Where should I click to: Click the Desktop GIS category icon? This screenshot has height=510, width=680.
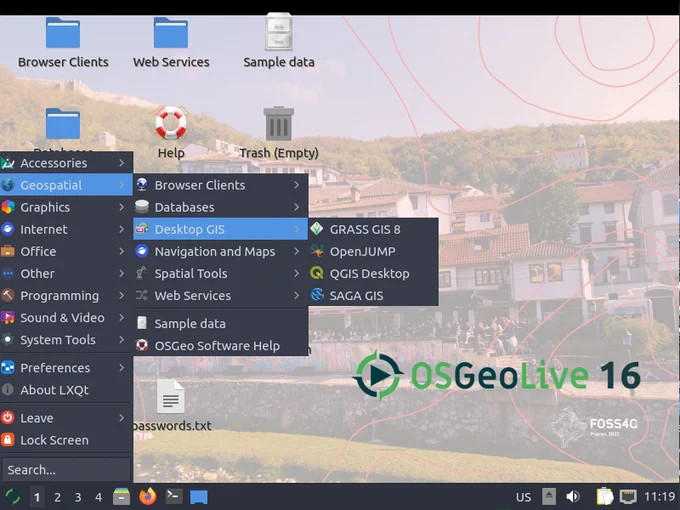142,229
